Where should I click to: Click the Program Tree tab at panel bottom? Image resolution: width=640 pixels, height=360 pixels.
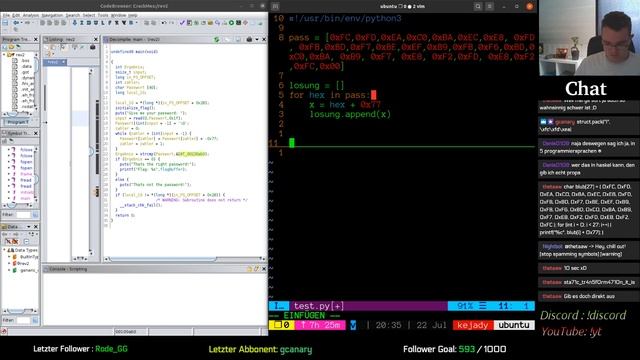point(18,122)
